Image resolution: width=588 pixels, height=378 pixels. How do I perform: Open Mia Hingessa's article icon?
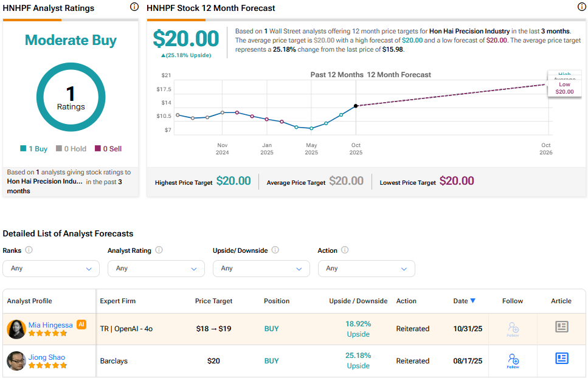pyautogui.click(x=561, y=327)
